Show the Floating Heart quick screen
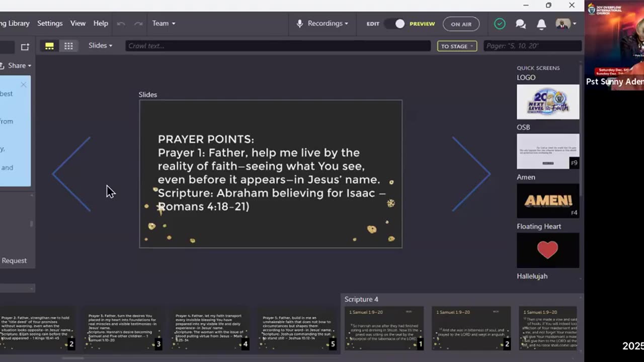 tap(548, 250)
